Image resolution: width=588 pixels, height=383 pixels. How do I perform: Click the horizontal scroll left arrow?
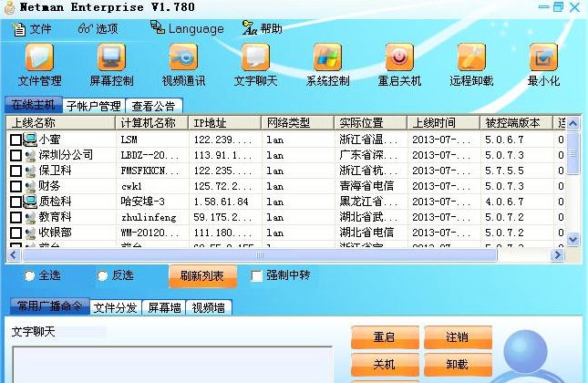point(14,255)
